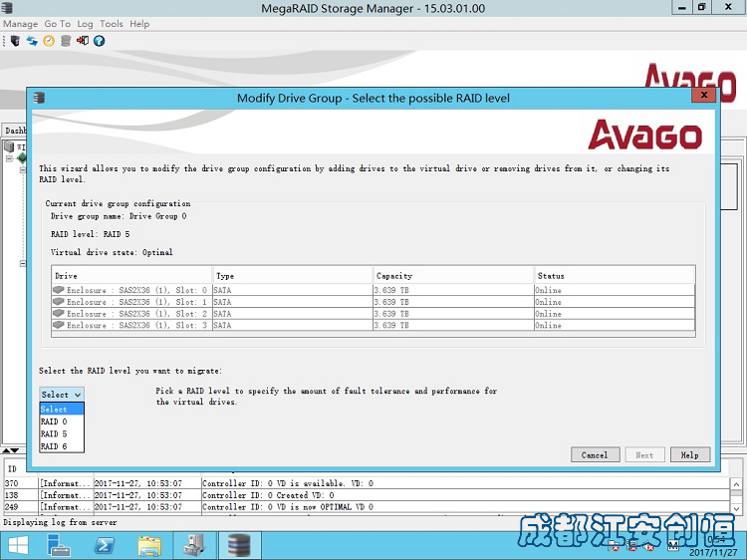Click the dialog Help button
747x560 pixels.
(690, 454)
